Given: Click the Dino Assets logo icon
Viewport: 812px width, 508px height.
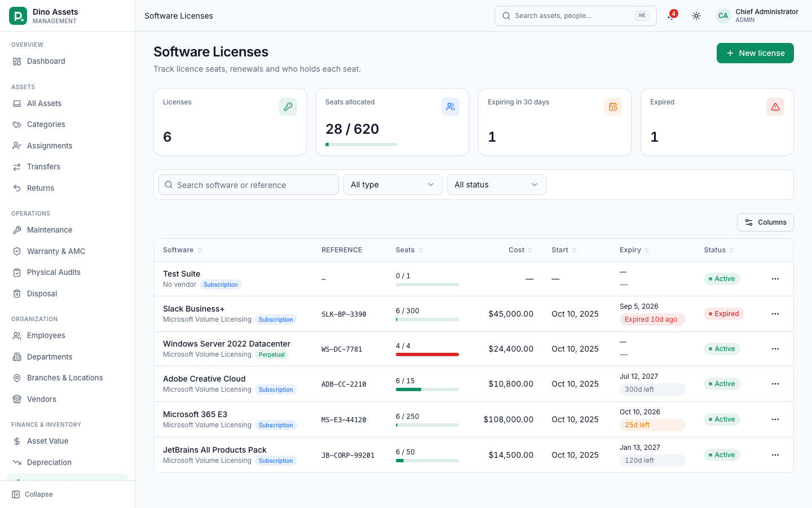Looking at the screenshot, I should pos(18,16).
